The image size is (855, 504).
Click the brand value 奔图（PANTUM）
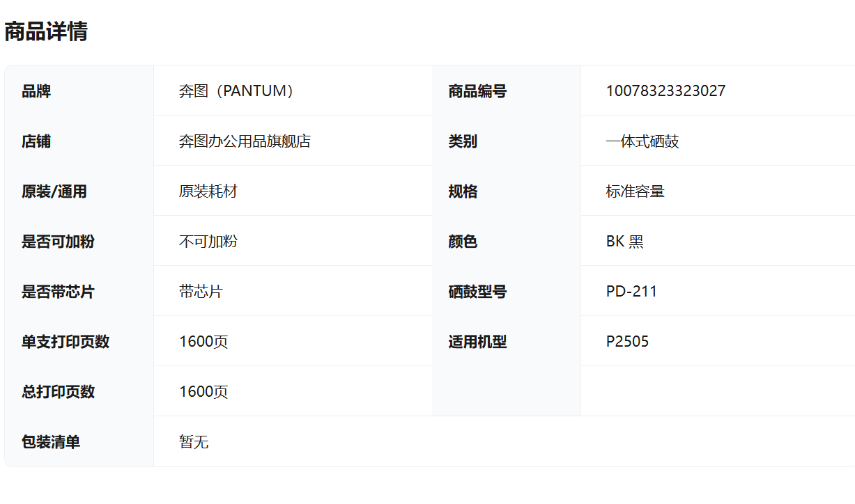[x=238, y=91]
